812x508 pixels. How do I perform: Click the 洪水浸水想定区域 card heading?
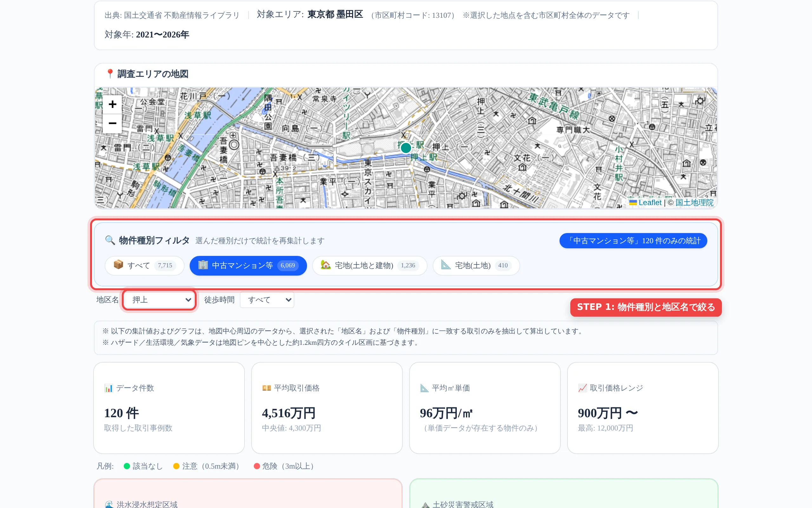point(147,504)
